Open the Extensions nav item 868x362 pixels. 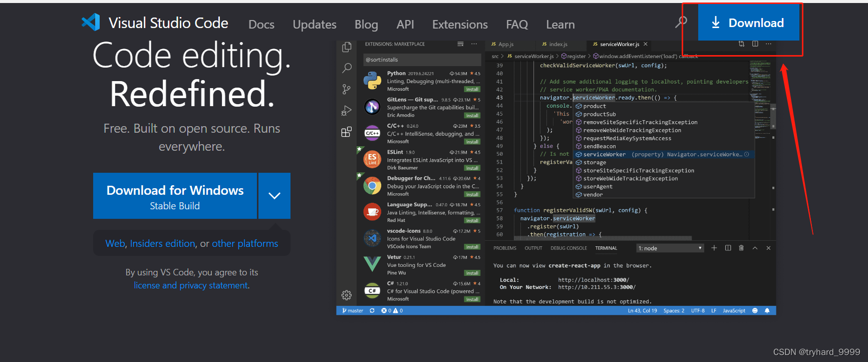[460, 24]
